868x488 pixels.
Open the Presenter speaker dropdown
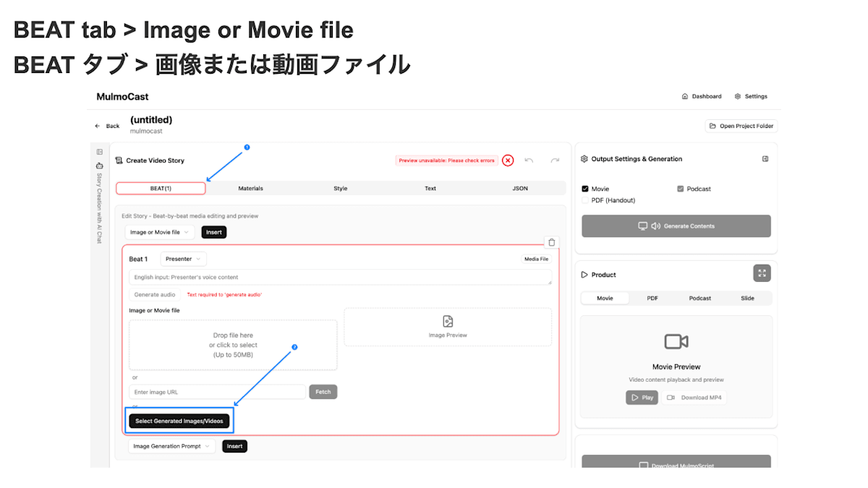(x=184, y=259)
